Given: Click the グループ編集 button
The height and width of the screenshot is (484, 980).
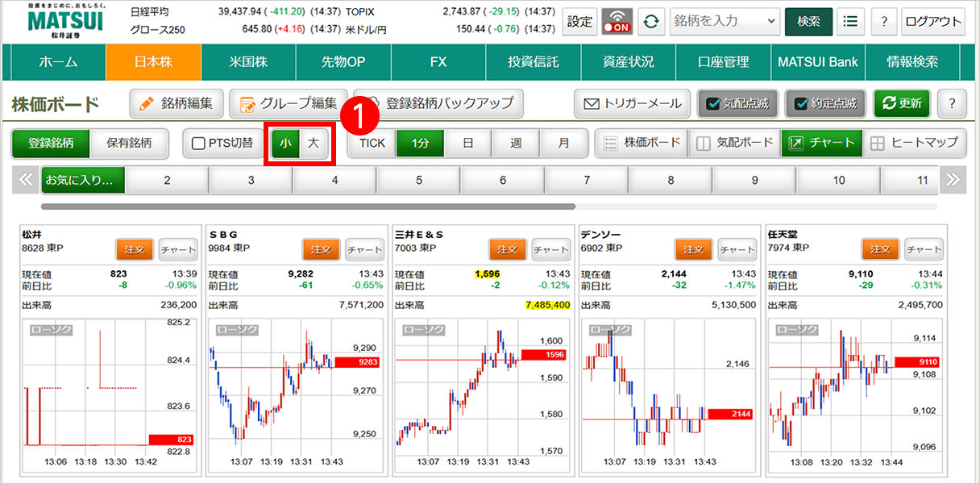Looking at the screenshot, I should [x=289, y=103].
